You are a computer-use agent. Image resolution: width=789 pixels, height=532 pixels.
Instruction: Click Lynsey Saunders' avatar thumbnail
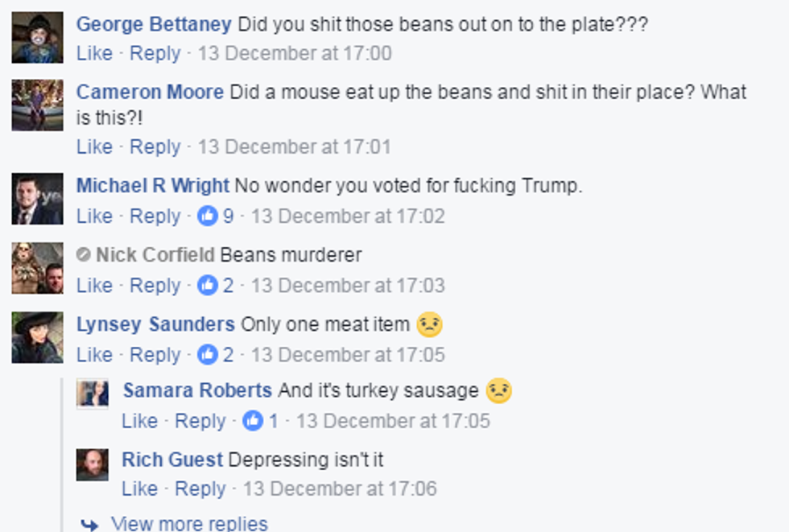coord(37,337)
